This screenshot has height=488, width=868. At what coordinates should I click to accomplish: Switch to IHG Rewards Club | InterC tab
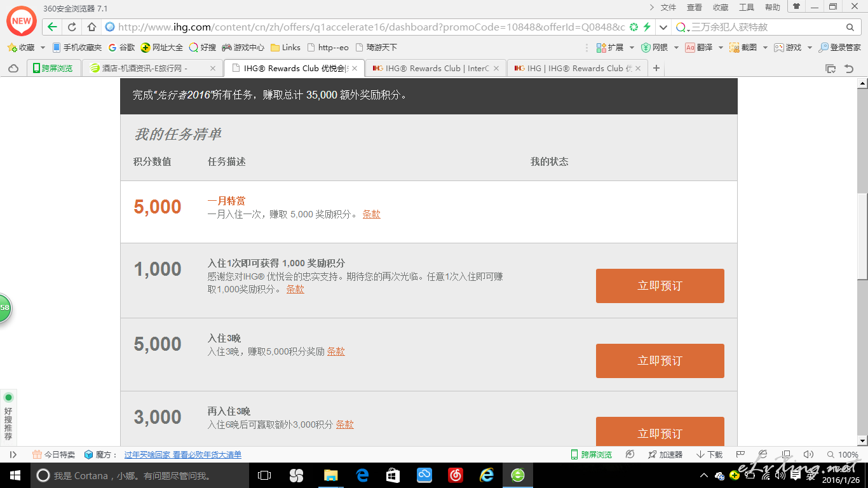[x=436, y=68]
